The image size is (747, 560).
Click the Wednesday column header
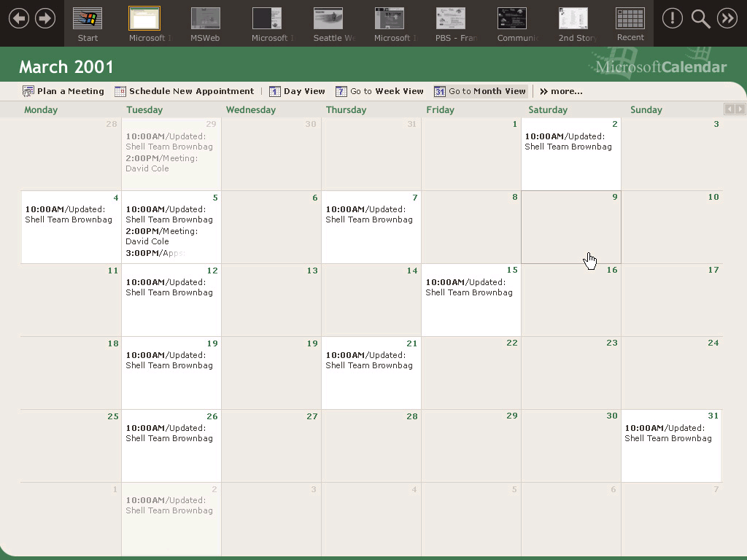251,109
